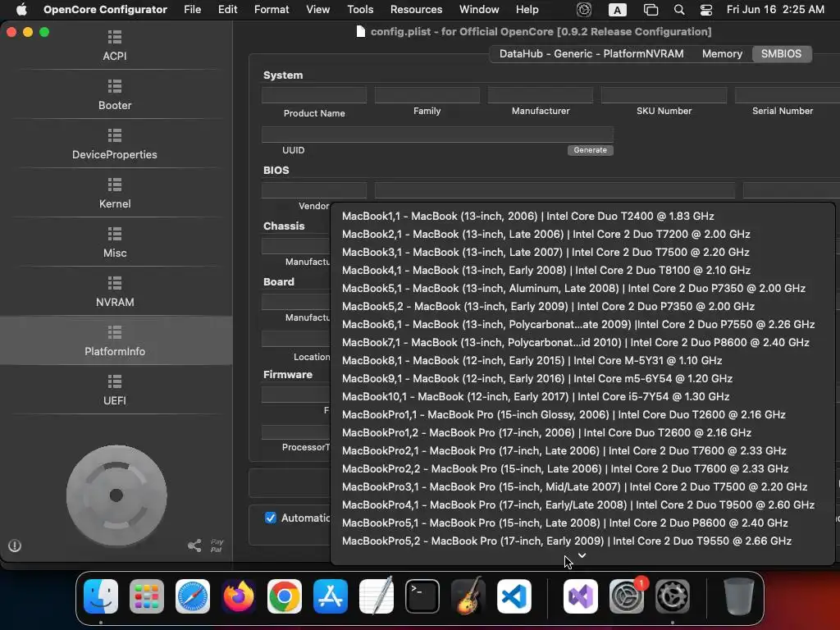The width and height of the screenshot is (840, 630).
Task: Open Trash from the Dock
Action: (739, 596)
